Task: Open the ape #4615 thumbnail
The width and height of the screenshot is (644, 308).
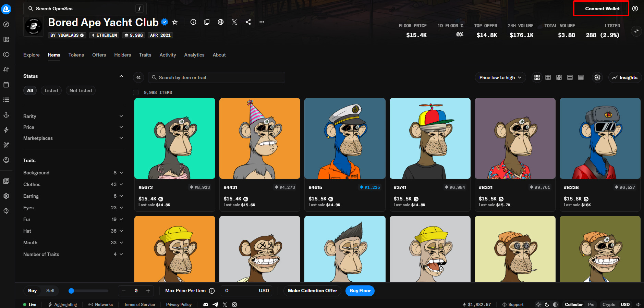Action: (x=345, y=138)
